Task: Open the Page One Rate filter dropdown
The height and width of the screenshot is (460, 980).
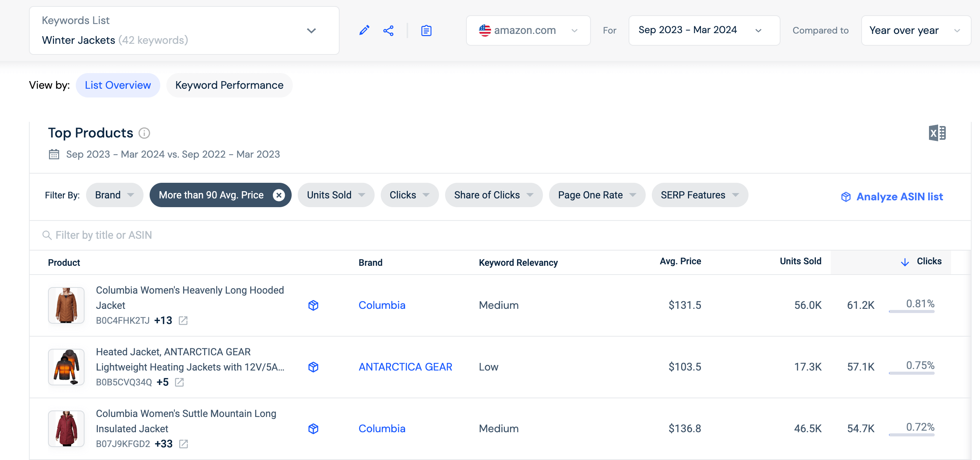Action: [597, 195]
